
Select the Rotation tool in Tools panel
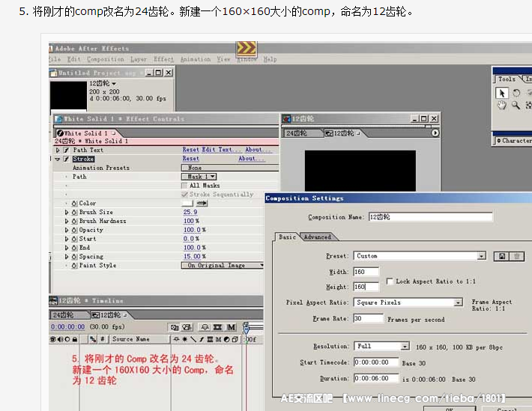pos(516,93)
